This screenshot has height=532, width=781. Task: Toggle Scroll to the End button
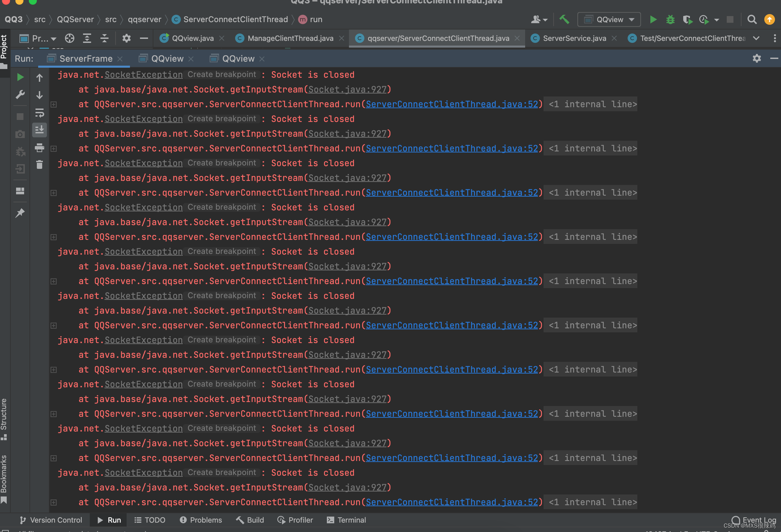coord(39,129)
